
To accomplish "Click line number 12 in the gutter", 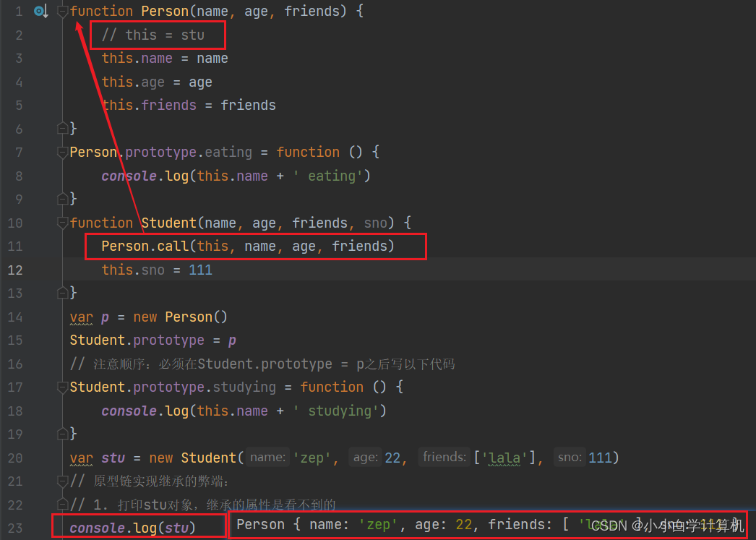I will [15, 270].
